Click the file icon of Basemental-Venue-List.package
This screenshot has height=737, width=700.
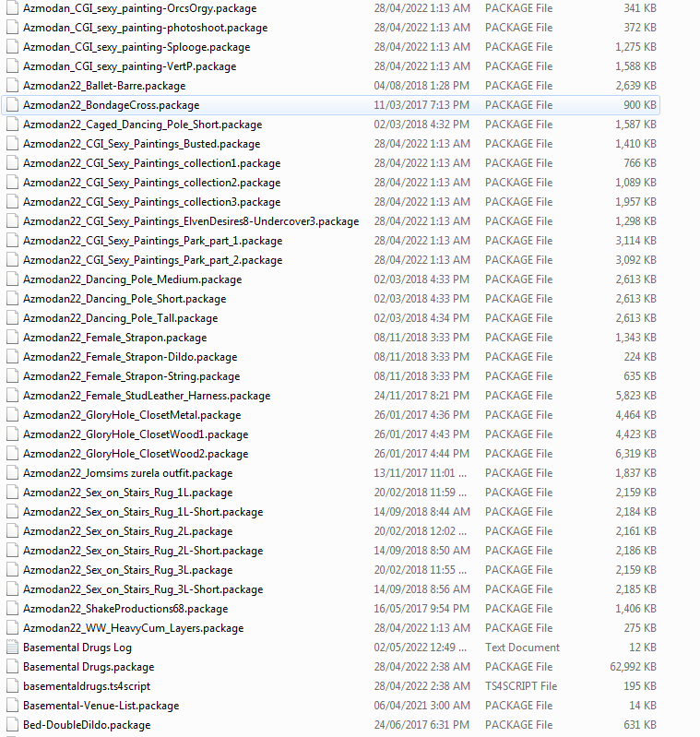click(x=13, y=705)
